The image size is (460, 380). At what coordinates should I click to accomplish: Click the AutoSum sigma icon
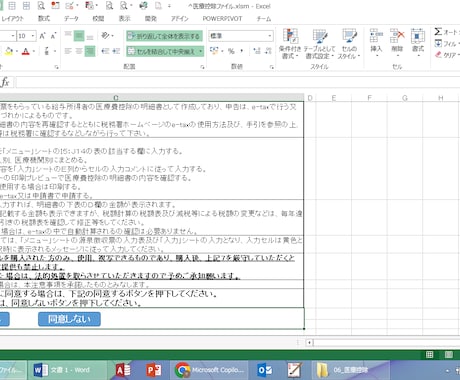[438, 32]
